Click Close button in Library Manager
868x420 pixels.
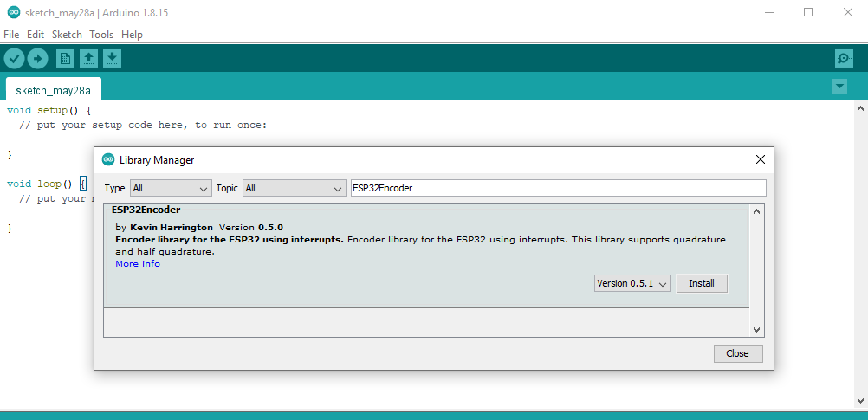click(x=738, y=353)
